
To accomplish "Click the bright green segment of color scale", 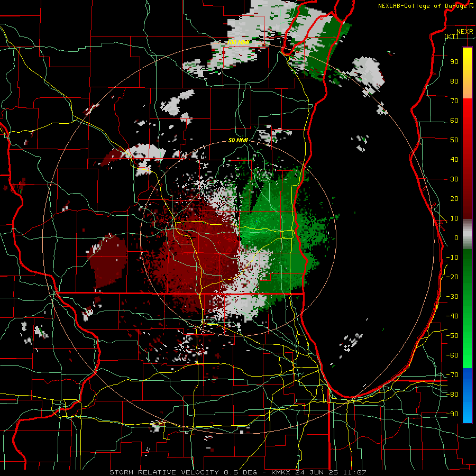I will click(467, 340).
